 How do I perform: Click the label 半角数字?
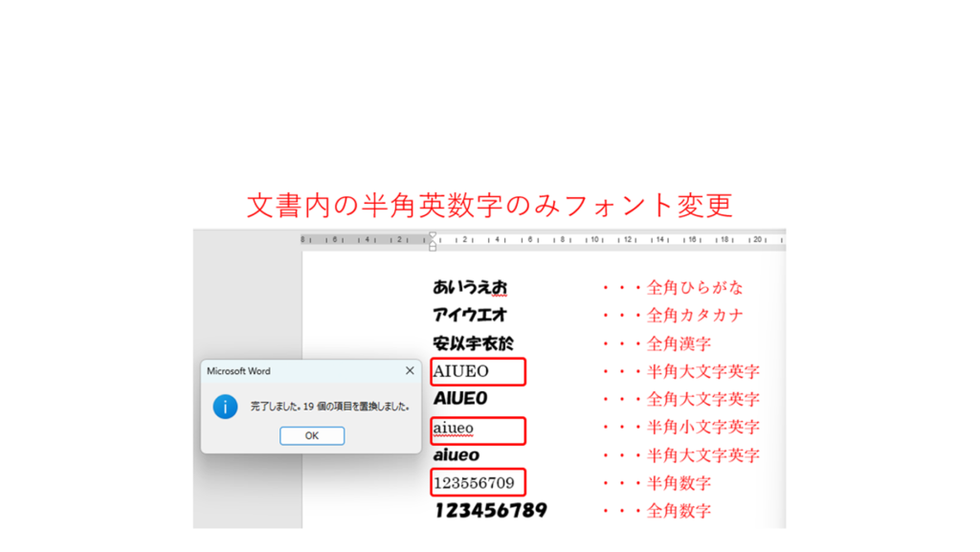coord(679,483)
